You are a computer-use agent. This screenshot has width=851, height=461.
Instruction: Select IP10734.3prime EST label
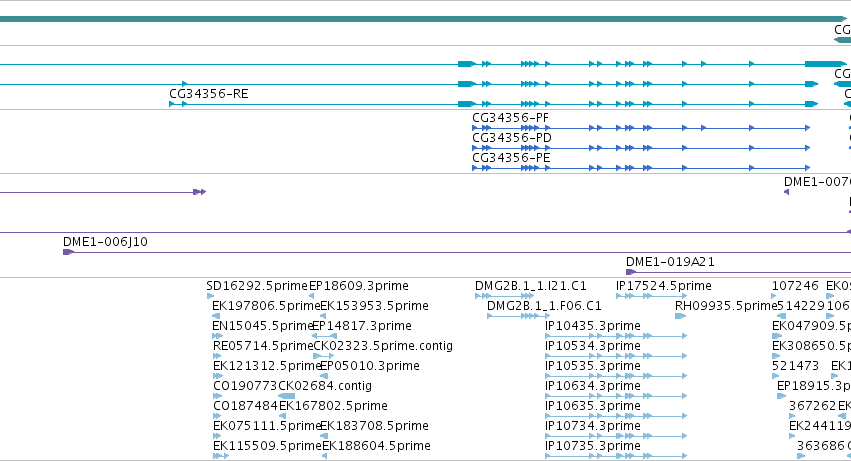click(593, 426)
